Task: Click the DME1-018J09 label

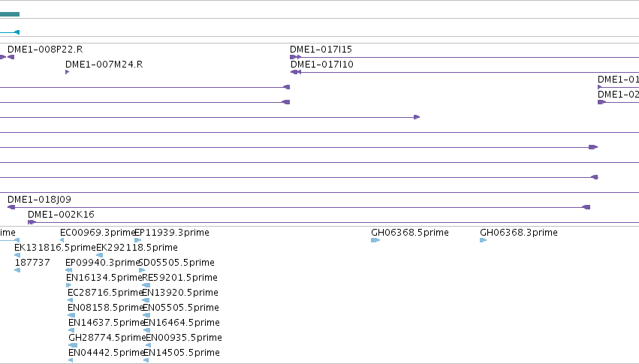Action: [x=39, y=200]
